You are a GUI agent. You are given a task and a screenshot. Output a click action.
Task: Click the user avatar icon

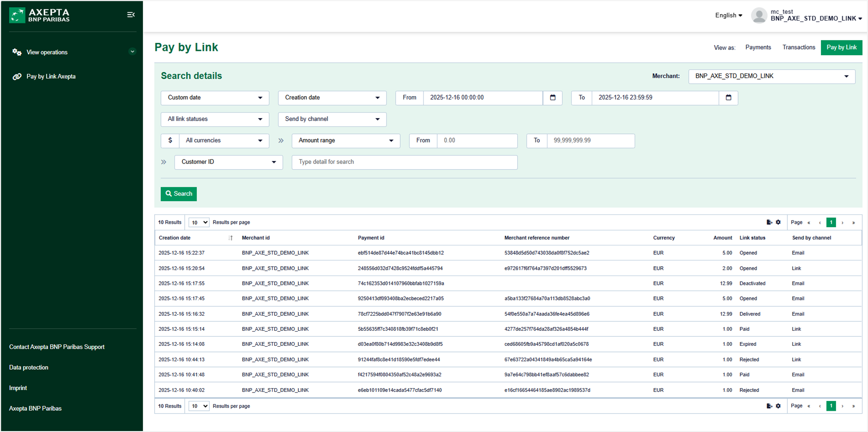click(759, 16)
